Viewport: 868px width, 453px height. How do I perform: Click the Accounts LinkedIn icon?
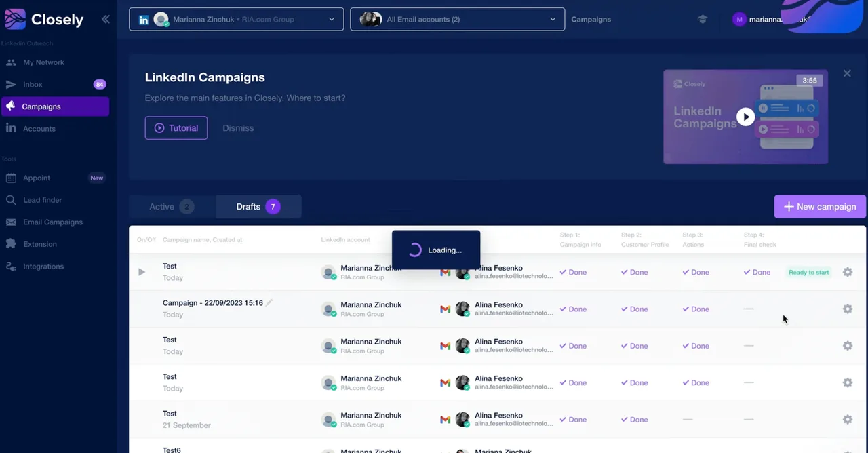(11, 129)
